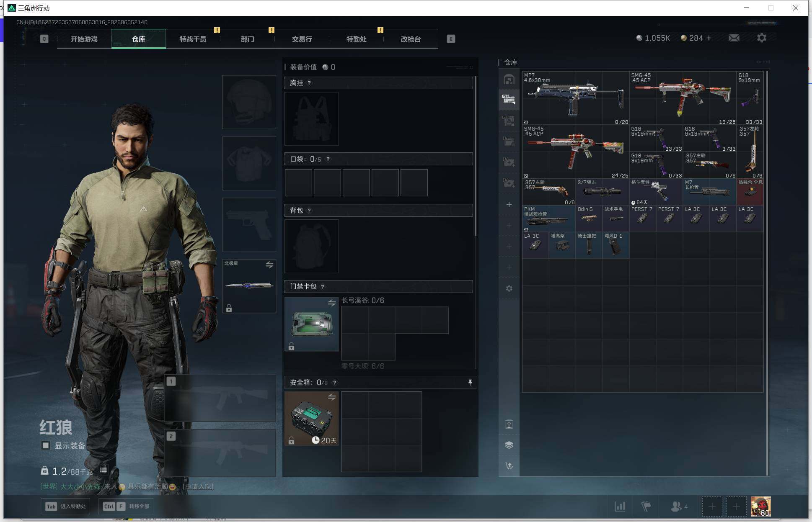
Task: Select the SMG-45 with 24/25 ammo
Action: (x=576, y=152)
